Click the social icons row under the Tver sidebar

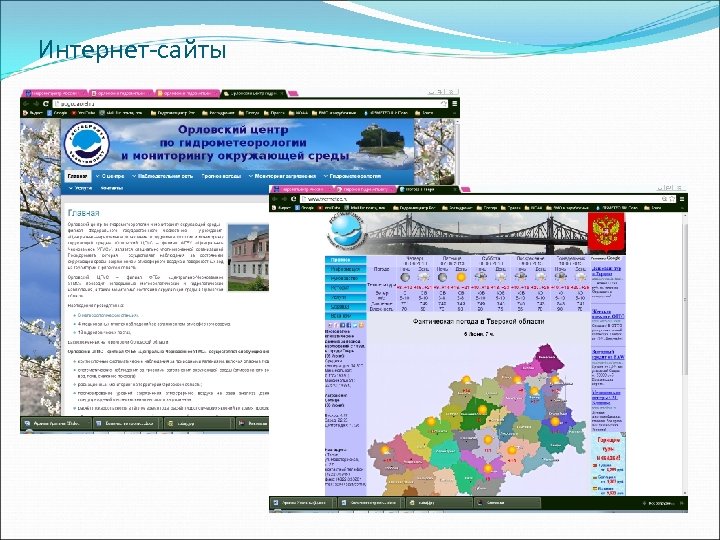click(x=346, y=325)
